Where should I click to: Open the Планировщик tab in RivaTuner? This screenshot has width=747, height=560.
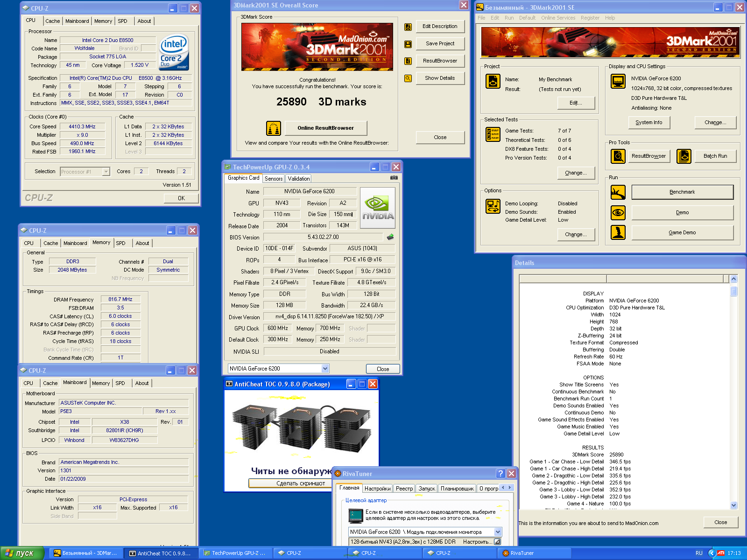coord(457,489)
